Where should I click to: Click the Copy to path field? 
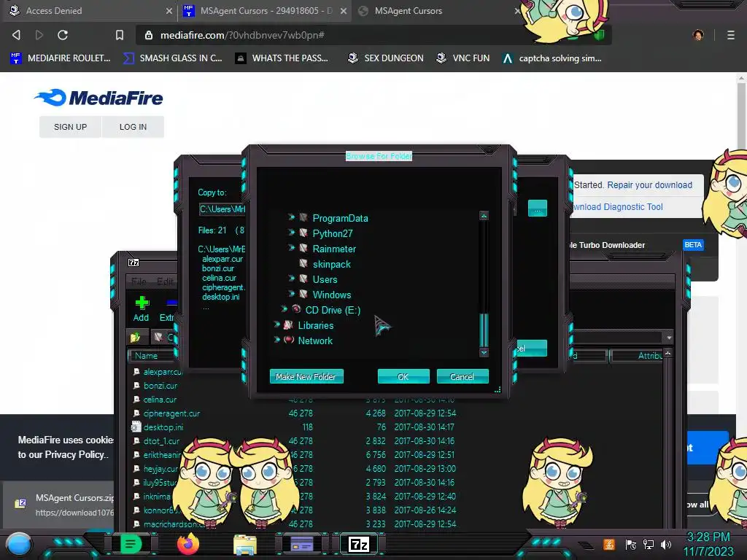(x=222, y=209)
